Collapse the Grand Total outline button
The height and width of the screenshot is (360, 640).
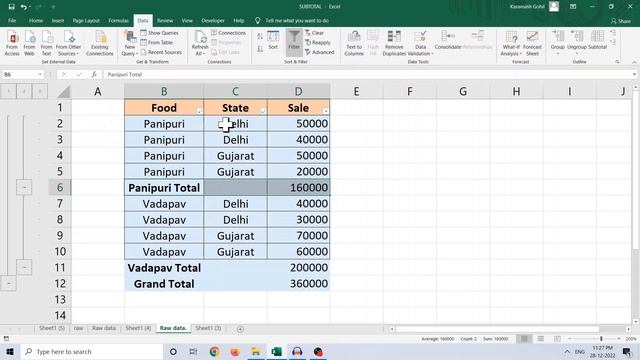pyautogui.click(x=9, y=283)
